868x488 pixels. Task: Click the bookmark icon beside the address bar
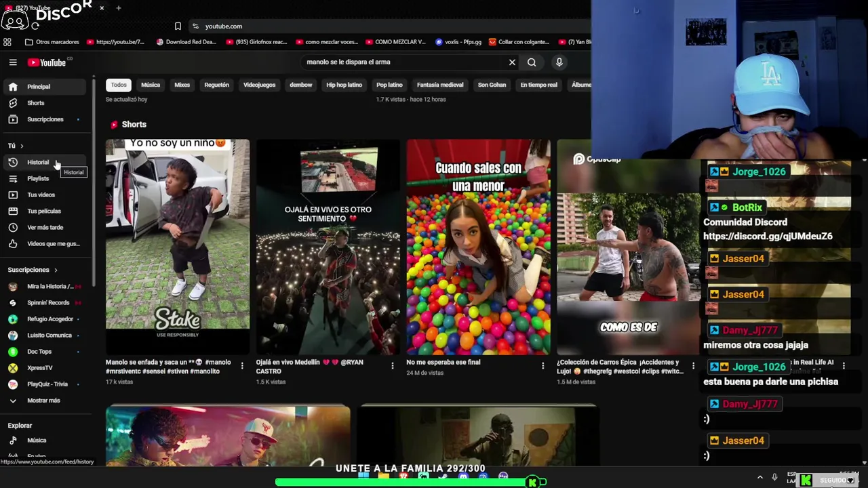click(x=178, y=26)
